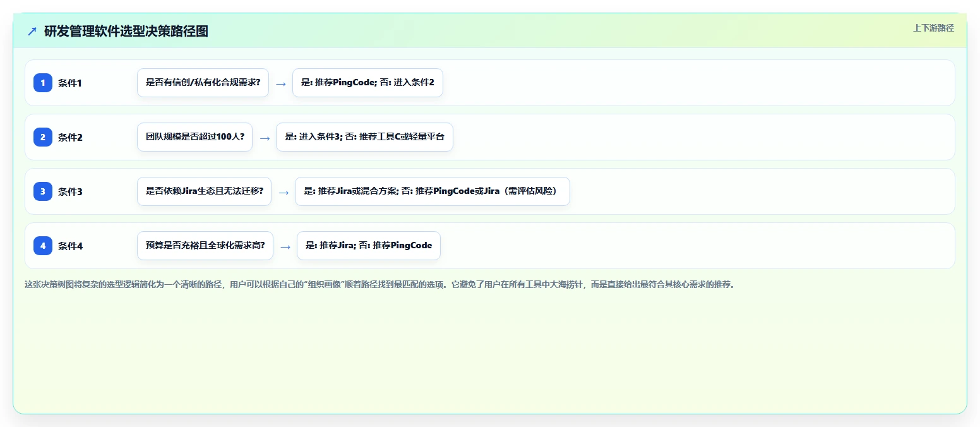The height and width of the screenshot is (427, 980).
Task: Click the number 1 badge
Action: click(x=43, y=83)
